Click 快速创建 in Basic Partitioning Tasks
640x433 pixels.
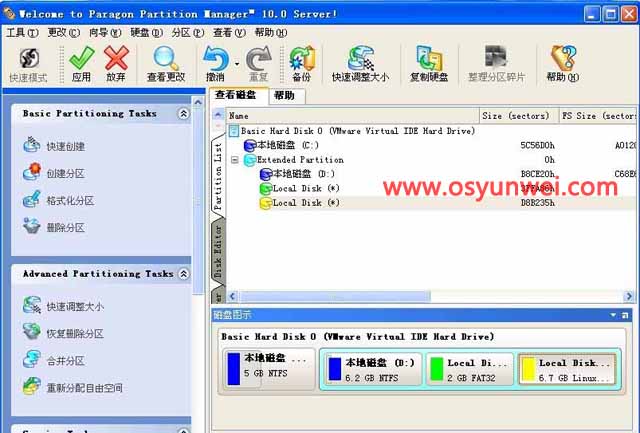tap(54, 146)
